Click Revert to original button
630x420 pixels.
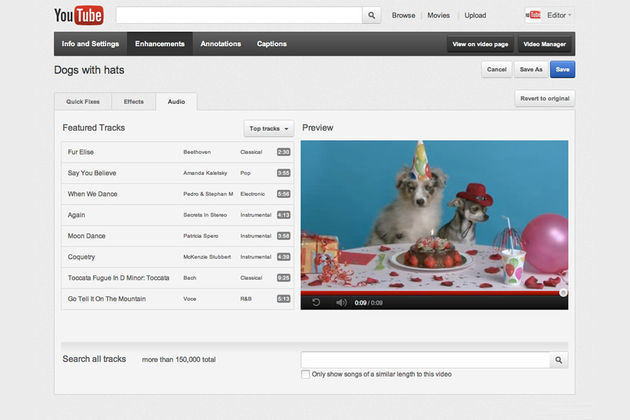click(545, 98)
